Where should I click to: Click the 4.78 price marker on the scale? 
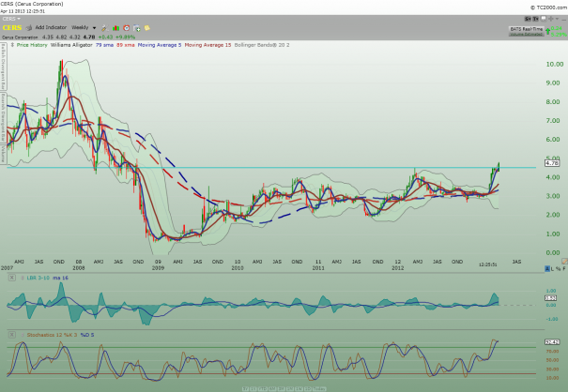552,163
